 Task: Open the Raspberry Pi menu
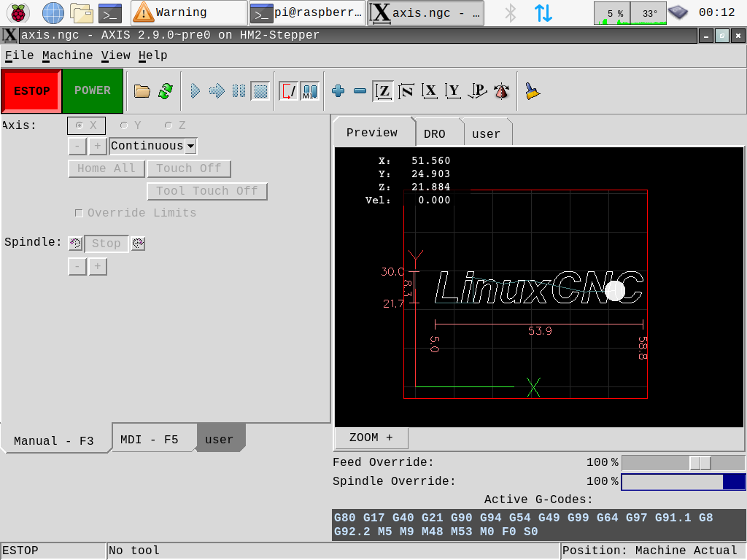pyautogui.click(x=18, y=13)
